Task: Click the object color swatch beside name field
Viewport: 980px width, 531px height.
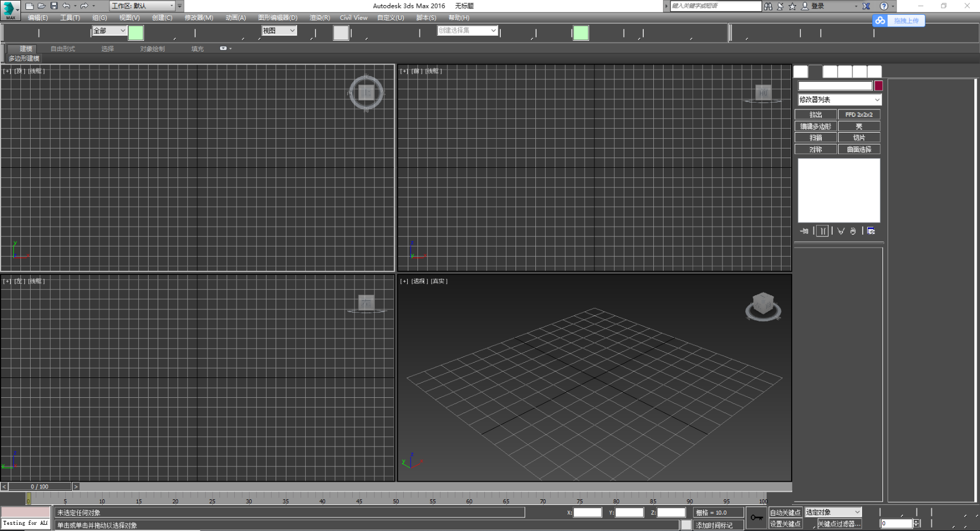Action: pyautogui.click(x=878, y=86)
